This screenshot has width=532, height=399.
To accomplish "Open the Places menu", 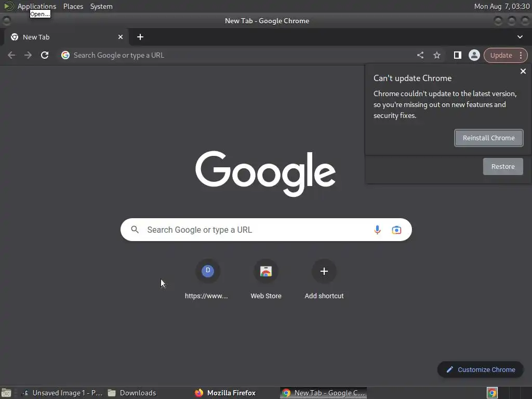I will coord(73,6).
